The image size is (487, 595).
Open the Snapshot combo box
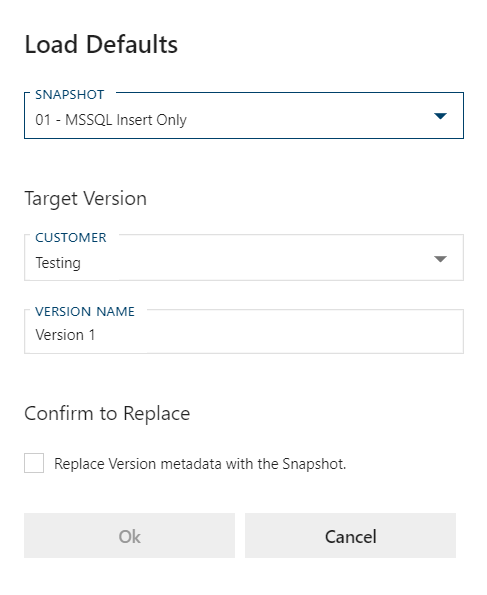click(x=244, y=115)
